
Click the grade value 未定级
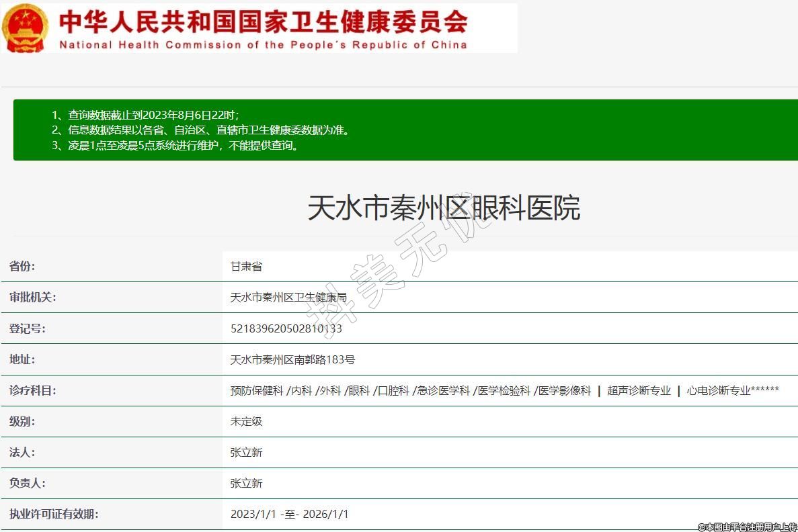246,421
